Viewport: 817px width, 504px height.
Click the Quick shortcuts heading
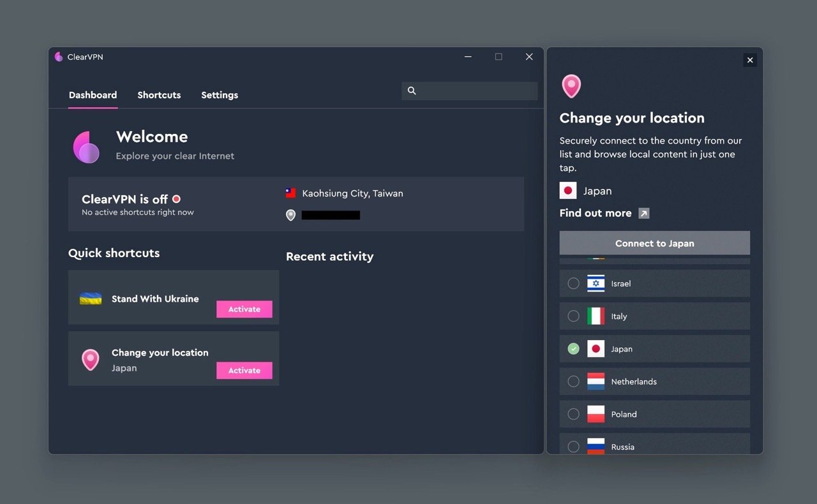[114, 253]
